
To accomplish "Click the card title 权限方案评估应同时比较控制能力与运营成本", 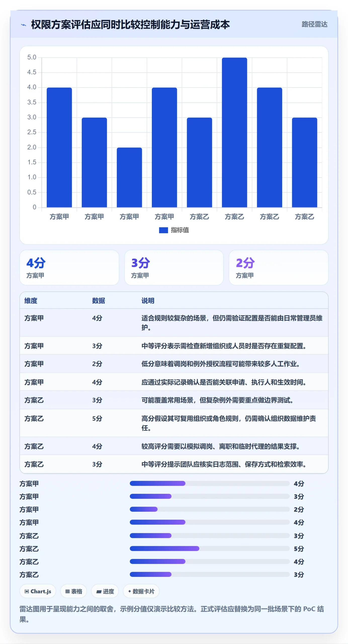I will click(x=130, y=25).
